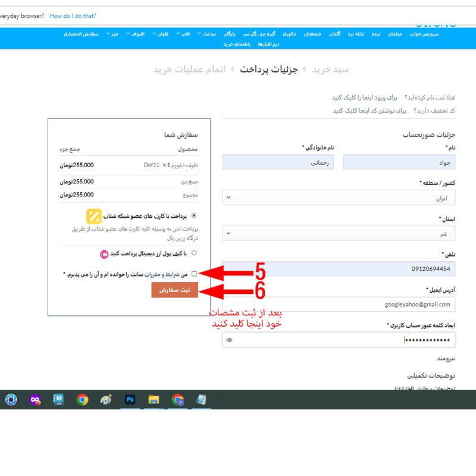Open the Chrome profile icon in taskbar
Image resolution: width=476 pixels, height=476 pixels.
(177, 400)
